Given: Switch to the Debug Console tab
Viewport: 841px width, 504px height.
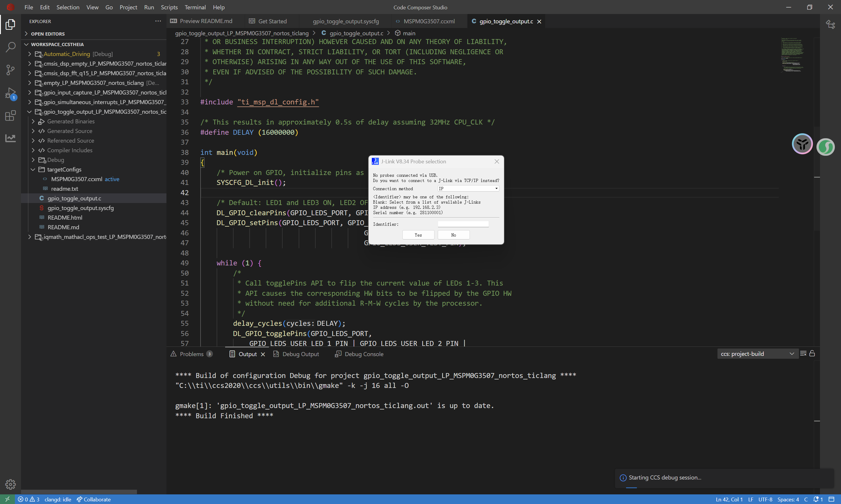Looking at the screenshot, I should 363,354.
